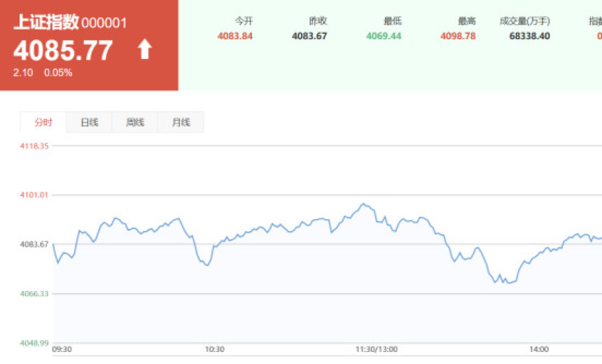
Task: Click the white up arrow icon
Action: coord(145,49)
